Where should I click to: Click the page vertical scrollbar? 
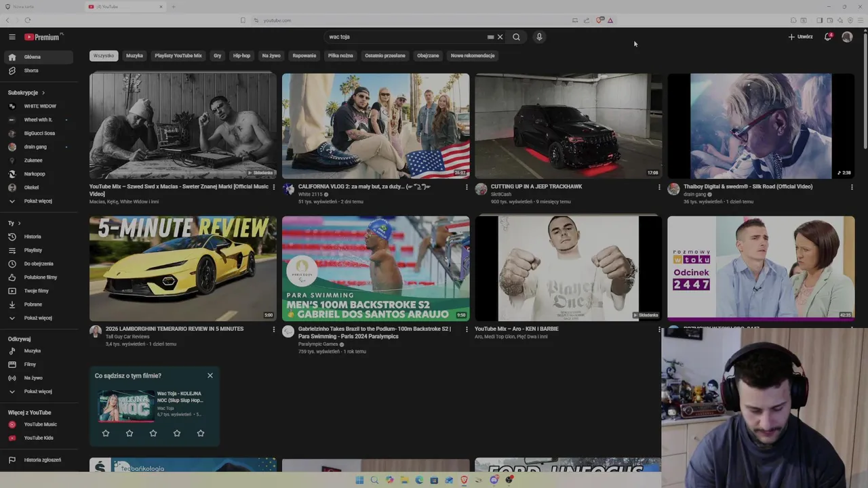point(865,91)
